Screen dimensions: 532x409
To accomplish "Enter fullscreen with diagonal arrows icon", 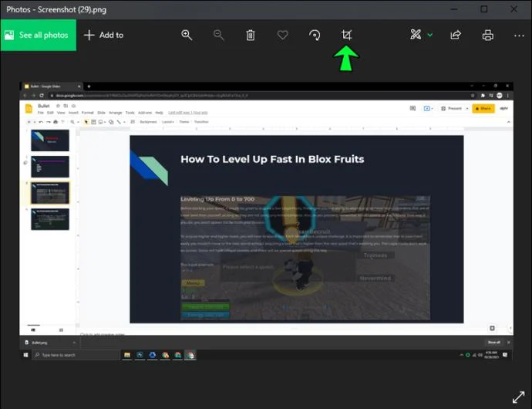I will [x=518, y=397].
